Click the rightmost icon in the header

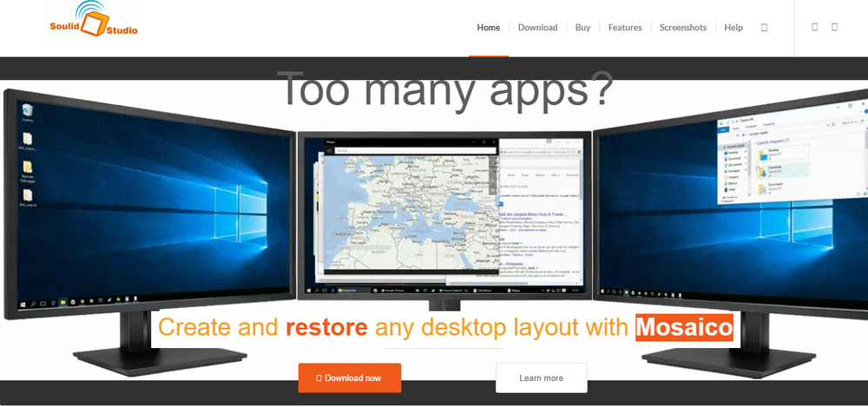point(834,27)
